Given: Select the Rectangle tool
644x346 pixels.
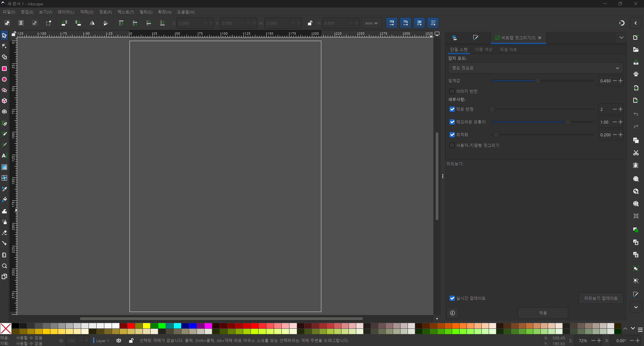Looking at the screenshot, I should coord(4,68).
